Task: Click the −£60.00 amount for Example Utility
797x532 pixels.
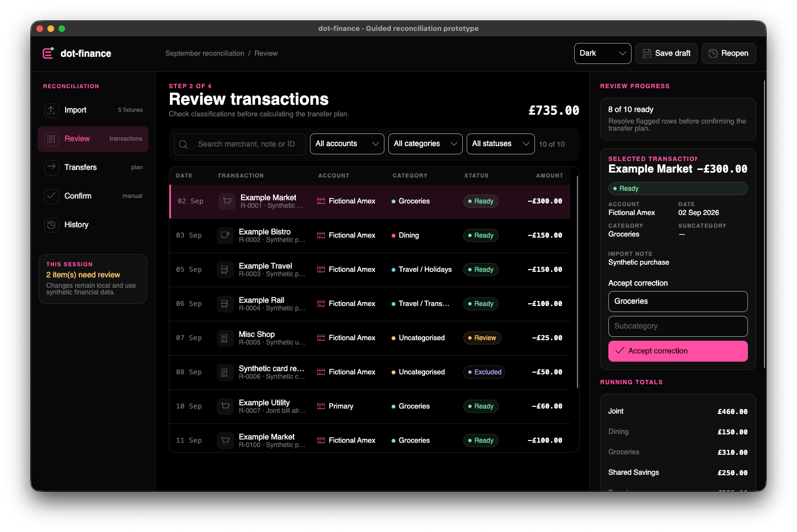Action: [547, 406]
